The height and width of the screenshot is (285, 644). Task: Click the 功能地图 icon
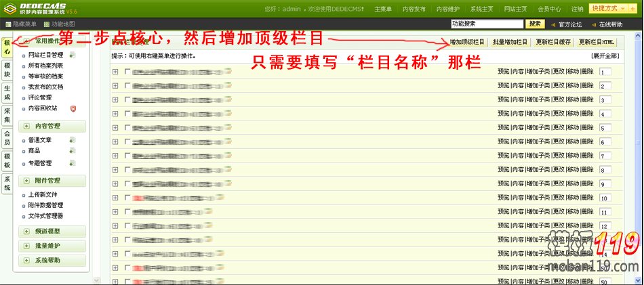click(47, 24)
